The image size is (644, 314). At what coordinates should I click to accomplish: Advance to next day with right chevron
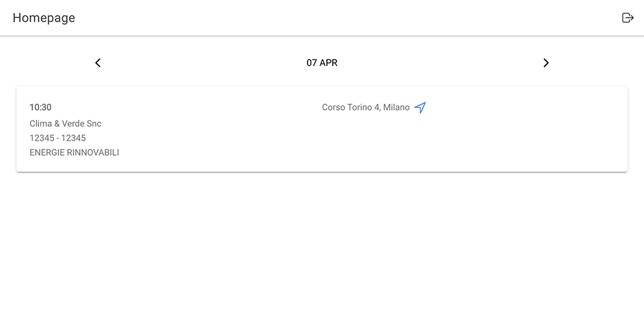(546, 63)
